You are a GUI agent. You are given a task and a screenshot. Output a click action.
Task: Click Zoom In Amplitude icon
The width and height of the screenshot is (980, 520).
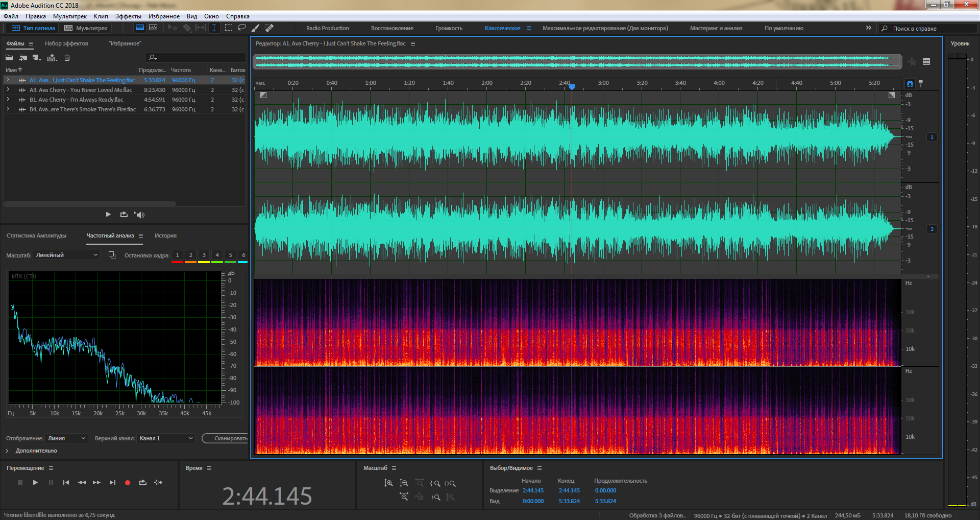point(388,483)
